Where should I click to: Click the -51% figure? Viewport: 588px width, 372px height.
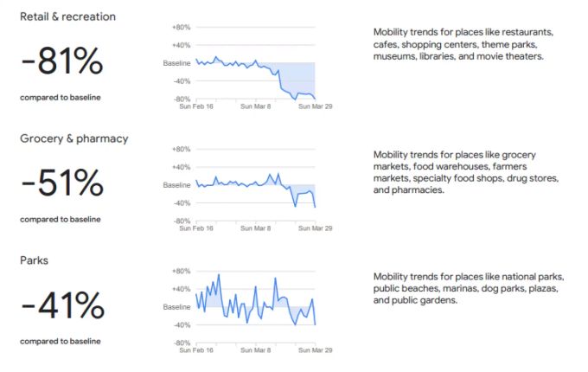[x=62, y=183]
